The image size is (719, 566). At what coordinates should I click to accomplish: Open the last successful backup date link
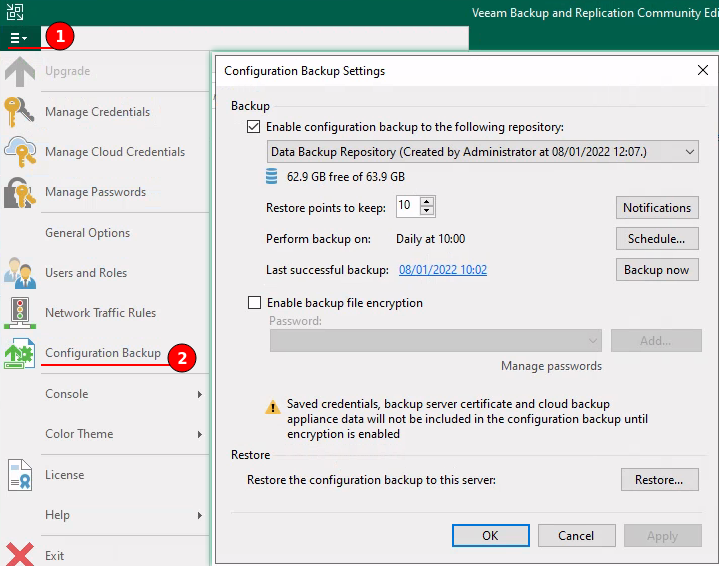coord(443,270)
